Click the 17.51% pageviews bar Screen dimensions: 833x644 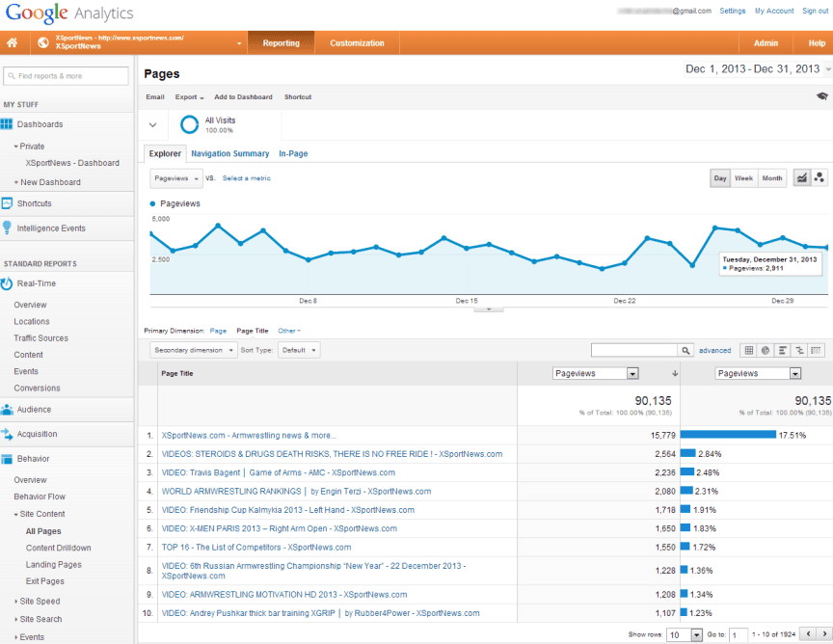coord(728,435)
